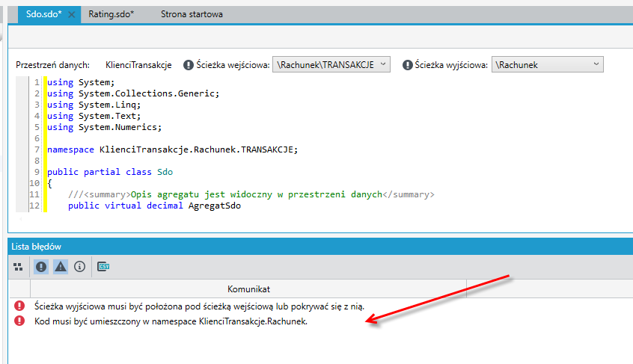
Task: Close the Sdo.sdo* tab
Action: tap(71, 14)
